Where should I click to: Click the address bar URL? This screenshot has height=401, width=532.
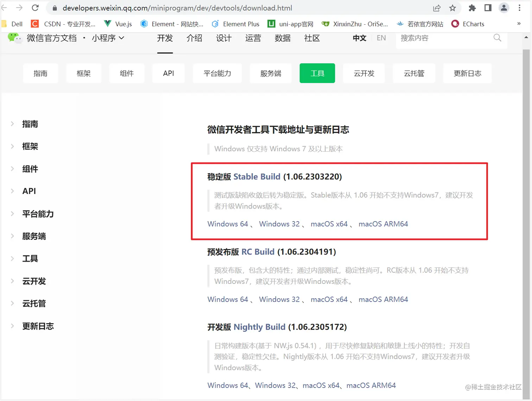177,8
